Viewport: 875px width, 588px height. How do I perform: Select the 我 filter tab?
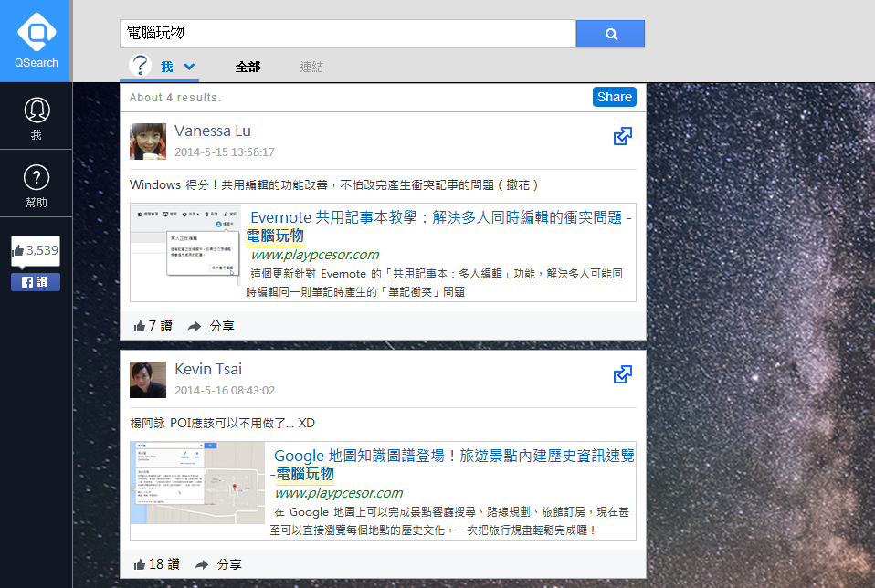coord(167,67)
